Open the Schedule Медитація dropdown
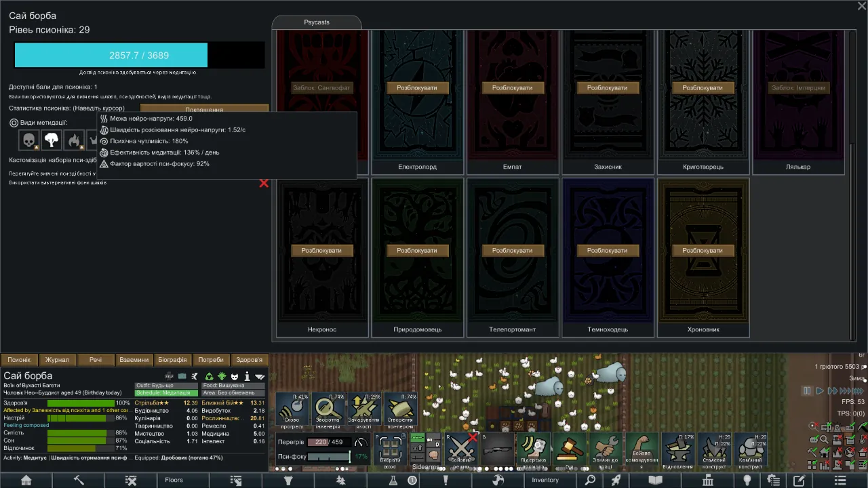 click(166, 393)
